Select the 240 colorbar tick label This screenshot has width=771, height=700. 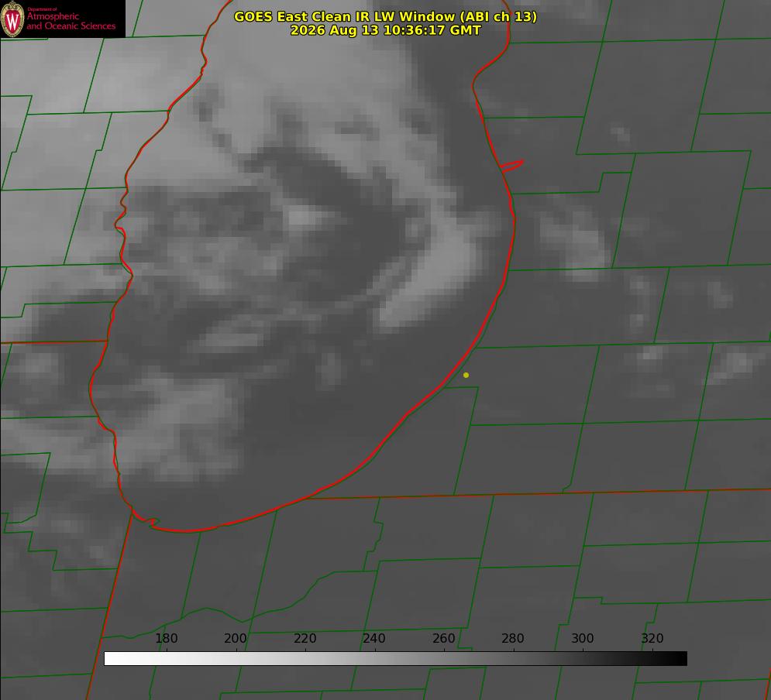coord(374,638)
